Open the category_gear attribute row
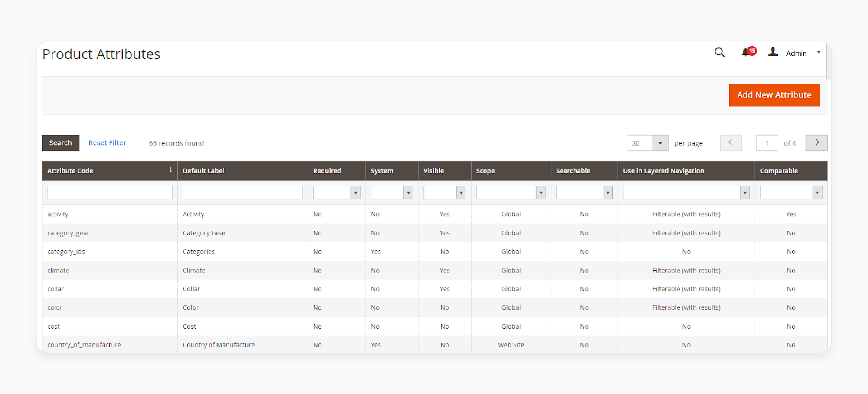The height and width of the screenshot is (394, 868). point(435,233)
